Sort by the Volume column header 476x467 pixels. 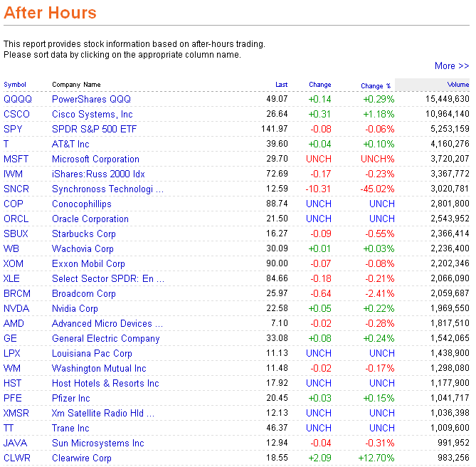pyautogui.click(x=458, y=85)
